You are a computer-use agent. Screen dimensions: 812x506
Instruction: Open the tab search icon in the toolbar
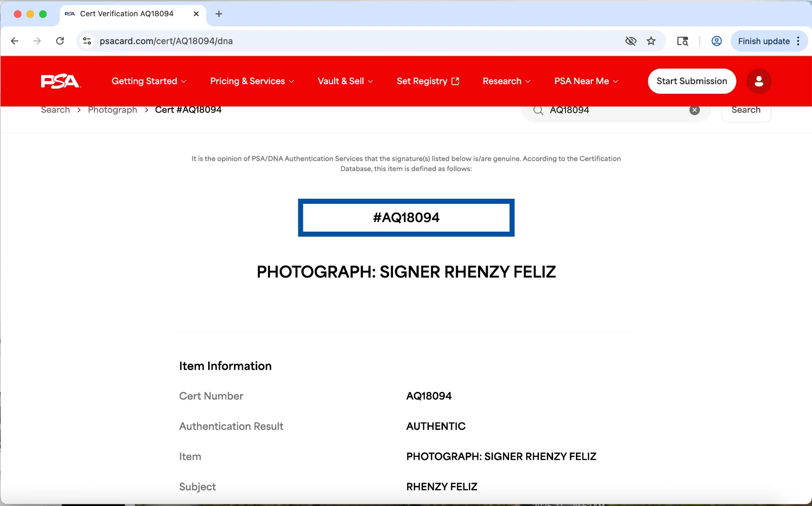click(x=683, y=41)
